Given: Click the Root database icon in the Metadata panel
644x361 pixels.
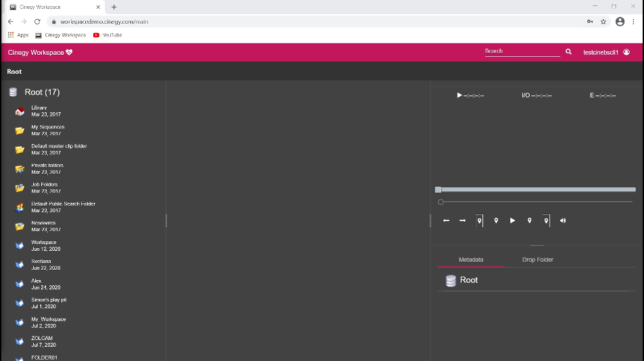Looking at the screenshot, I should point(451,281).
